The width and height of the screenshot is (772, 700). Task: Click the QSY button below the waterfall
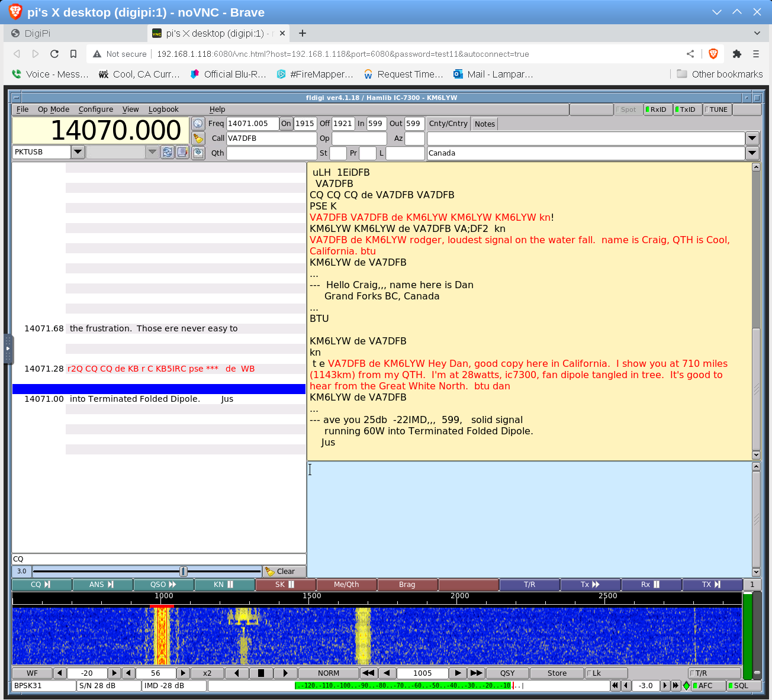coord(507,673)
